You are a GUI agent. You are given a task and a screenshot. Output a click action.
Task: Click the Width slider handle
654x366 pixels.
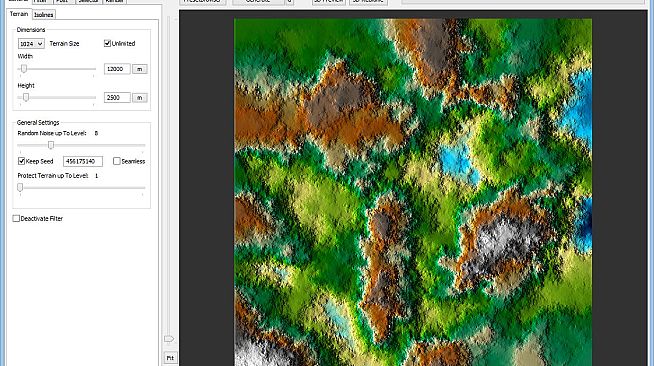[24, 69]
